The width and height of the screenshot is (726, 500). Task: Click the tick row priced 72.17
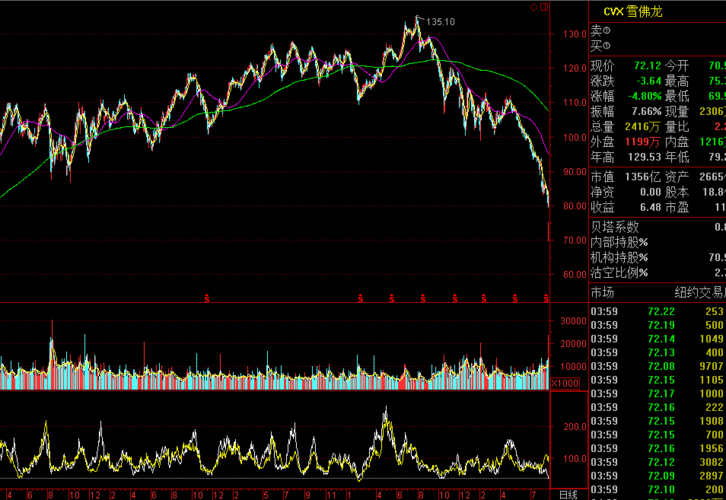click(657, 394)
